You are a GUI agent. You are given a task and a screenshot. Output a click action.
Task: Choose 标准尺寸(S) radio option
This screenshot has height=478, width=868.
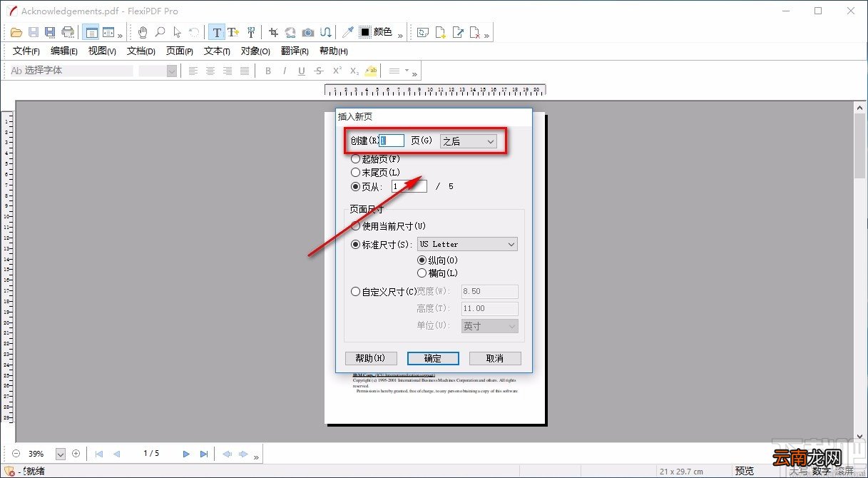click(x=382, y=244)
